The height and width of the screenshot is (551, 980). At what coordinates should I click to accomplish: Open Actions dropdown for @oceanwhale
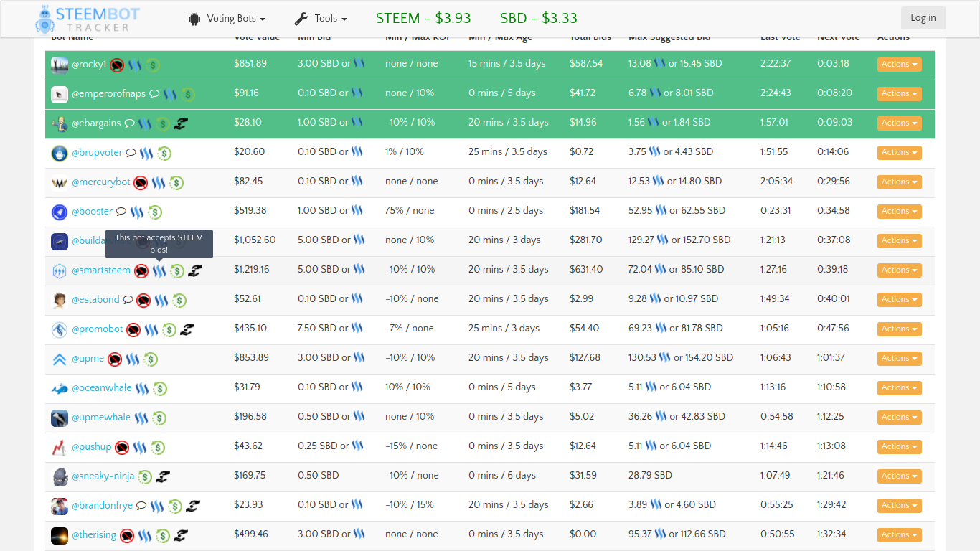coord(900,388)
